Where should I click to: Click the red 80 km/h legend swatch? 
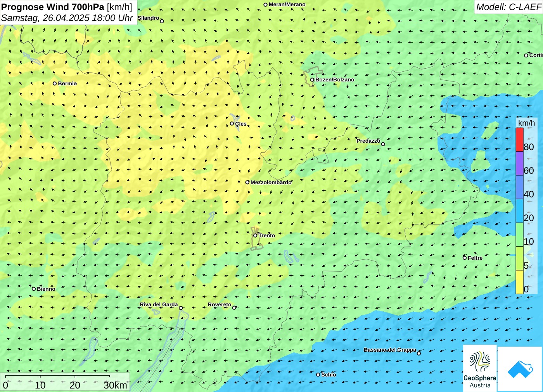coord(519,140)
